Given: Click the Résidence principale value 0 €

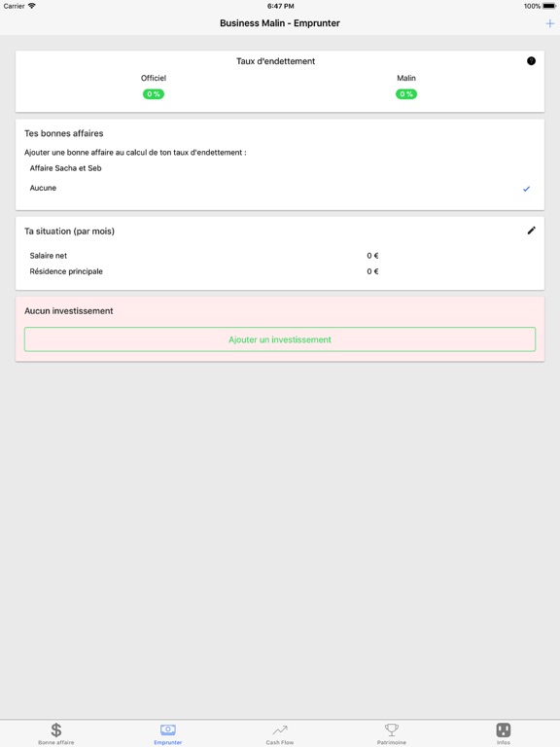Looking at the screenshot, I should (x=372, y=271).
